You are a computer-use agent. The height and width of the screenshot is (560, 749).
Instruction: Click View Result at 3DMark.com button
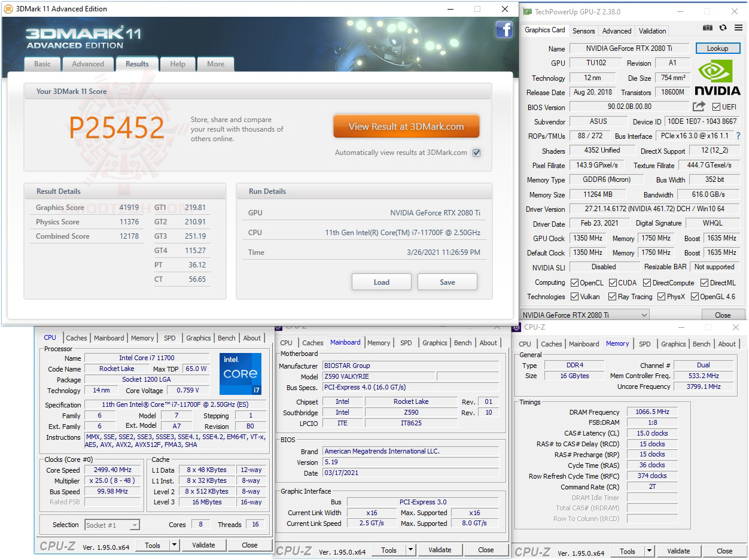406,126
